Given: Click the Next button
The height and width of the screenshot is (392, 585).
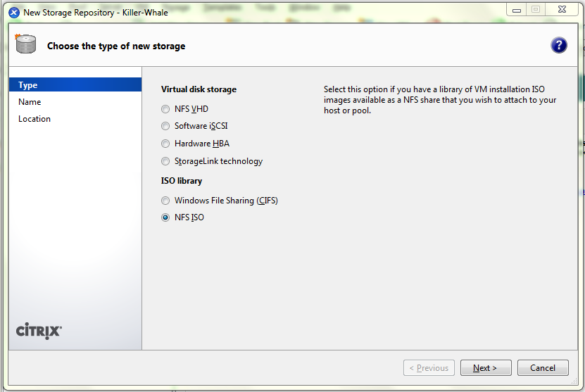Looking at the screenshot, I should (485, 368).
